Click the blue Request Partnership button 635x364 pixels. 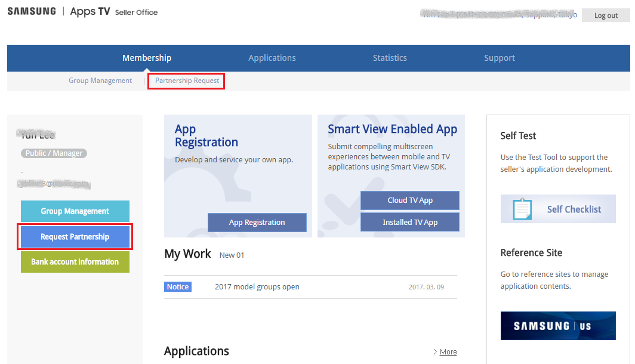[75, 237]
